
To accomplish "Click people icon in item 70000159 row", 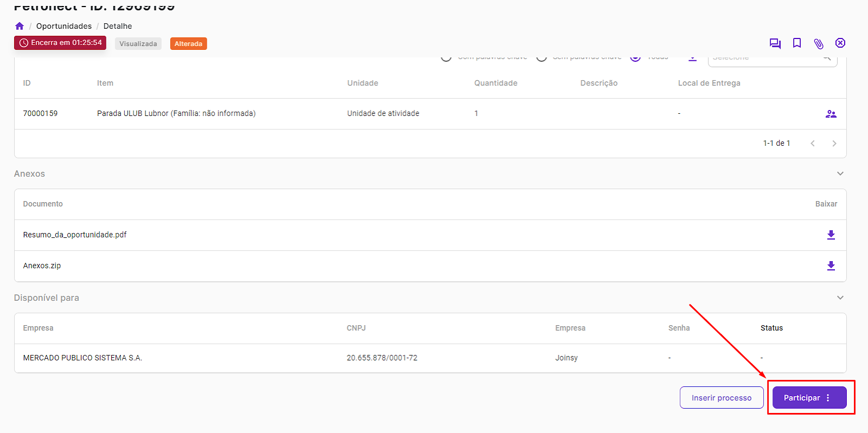I will 831,114.
